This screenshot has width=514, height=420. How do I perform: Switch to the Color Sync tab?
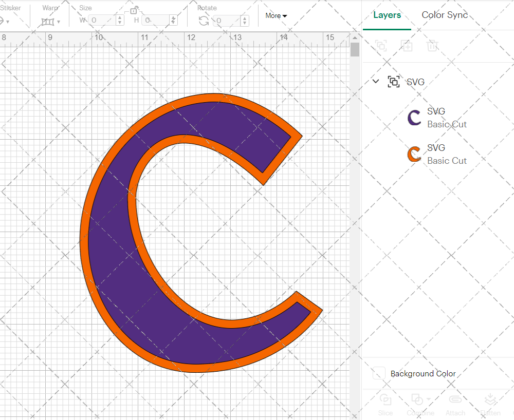click(x=445, y=15)
